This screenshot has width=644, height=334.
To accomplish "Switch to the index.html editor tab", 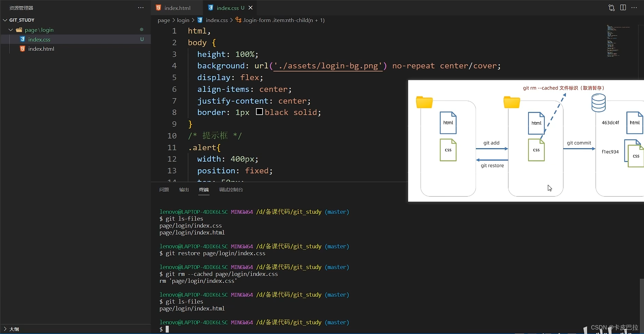I will (177, 8).
